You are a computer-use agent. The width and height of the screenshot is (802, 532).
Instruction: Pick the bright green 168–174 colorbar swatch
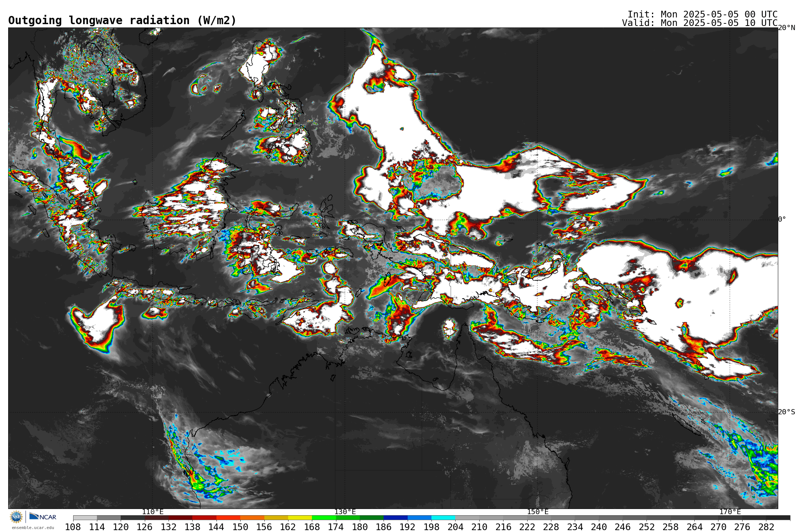324,518
